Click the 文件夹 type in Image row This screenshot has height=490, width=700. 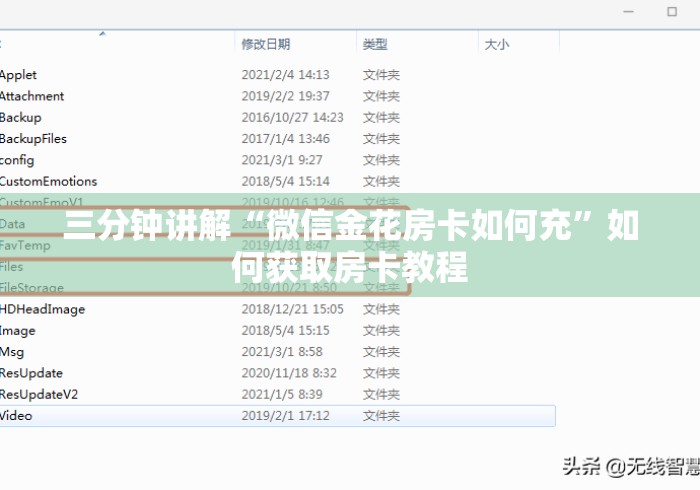pyautogui.click(x=381, y=330)
